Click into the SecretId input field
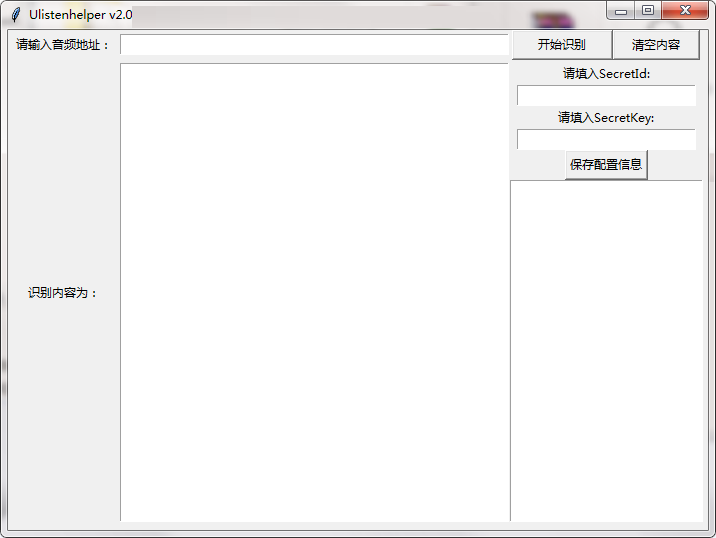 pyautogui.click(x=606, y=95)
